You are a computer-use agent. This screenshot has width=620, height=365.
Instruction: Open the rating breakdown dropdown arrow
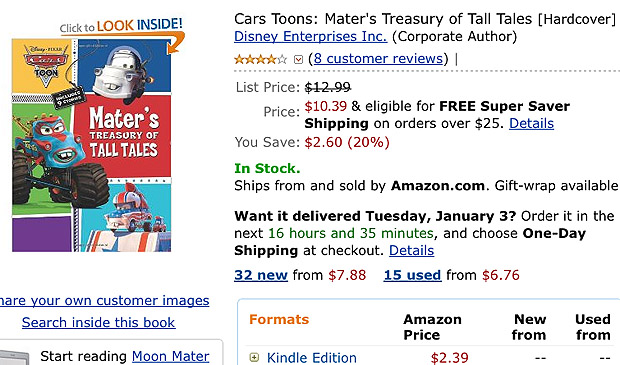pyautogui.click(x=298, y=60)
